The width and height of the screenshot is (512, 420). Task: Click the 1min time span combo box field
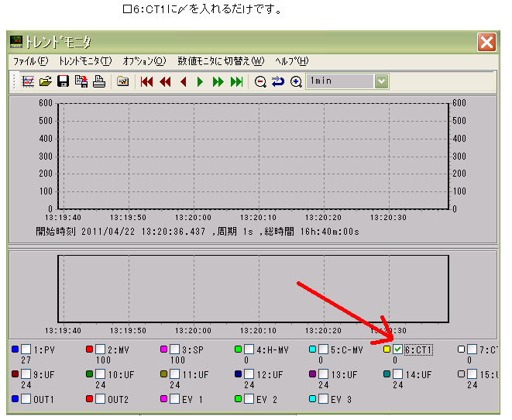tap(347, 81)
